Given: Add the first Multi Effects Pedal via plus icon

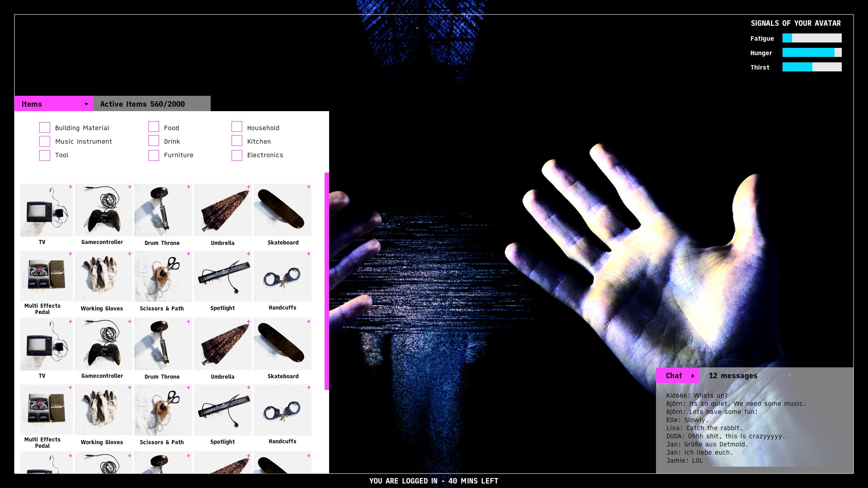Looking at the screenshot, I should pyautogui.click(x=71, y=253).
